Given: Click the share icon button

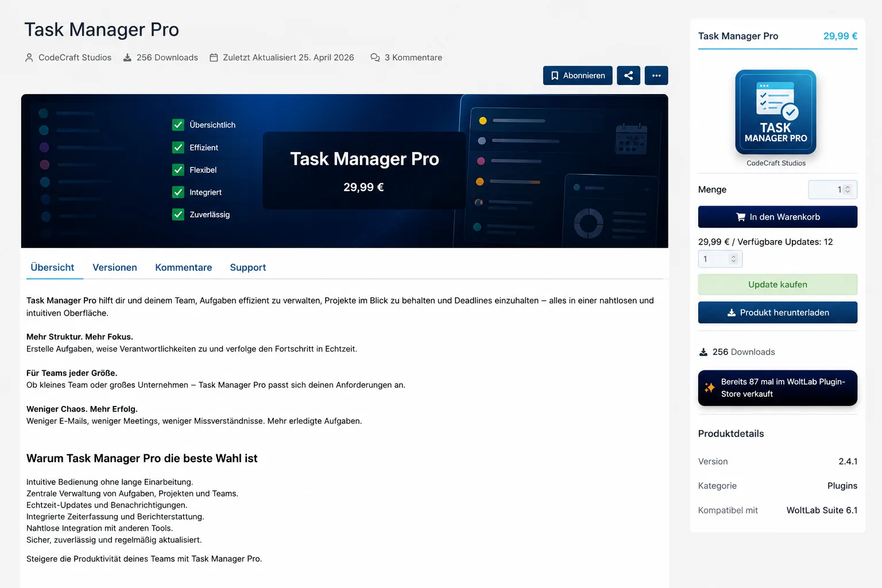Looking at the screenshot, I should point(628,75).
